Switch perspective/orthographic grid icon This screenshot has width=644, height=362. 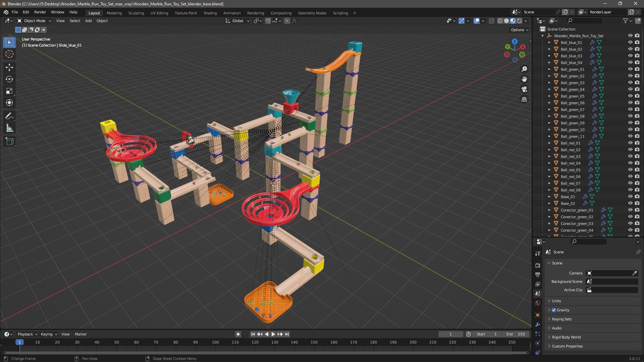tap(524, 99)
